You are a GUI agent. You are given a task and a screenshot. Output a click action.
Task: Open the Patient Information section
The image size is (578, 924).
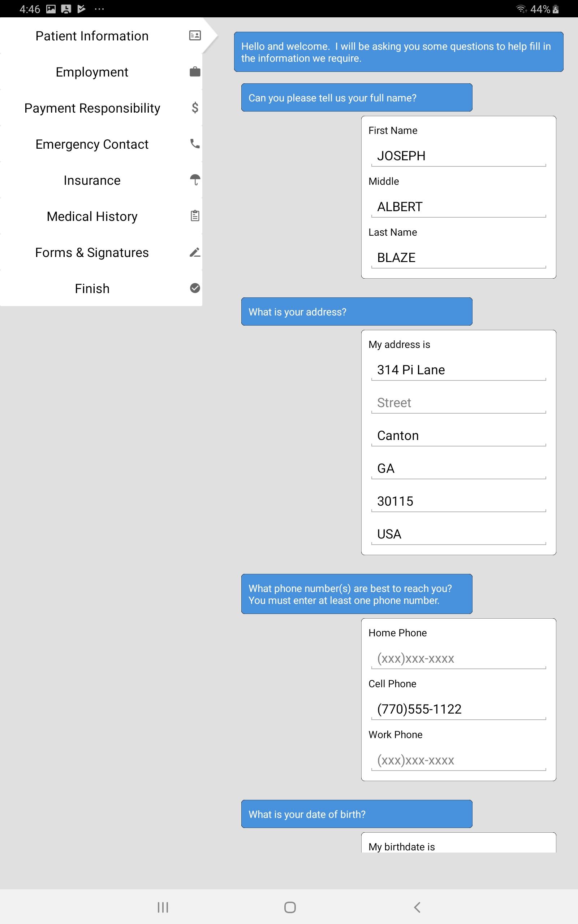pyautogui.click(x=101, y=36)
